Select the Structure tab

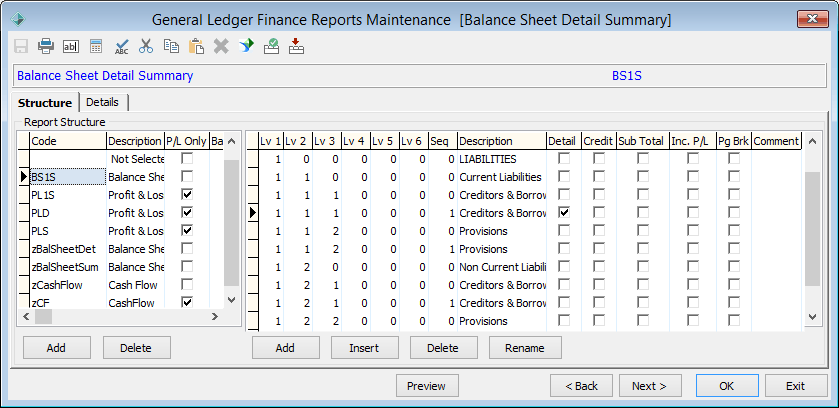pos(45,103)
